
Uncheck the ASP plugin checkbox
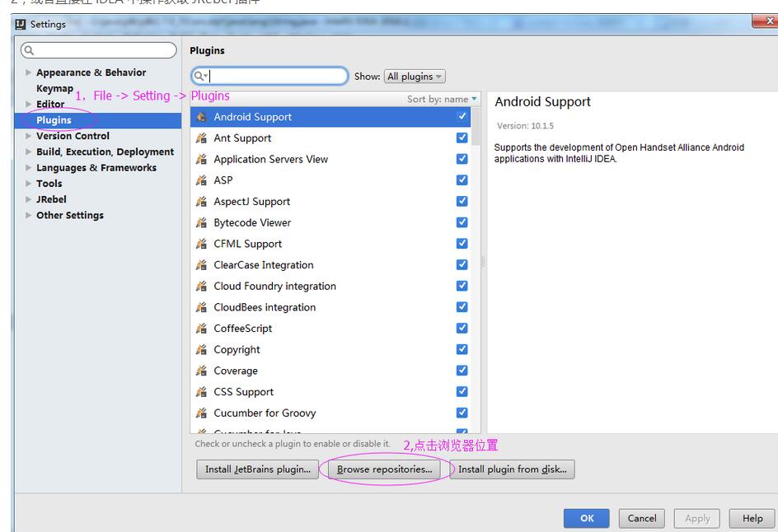462,180
